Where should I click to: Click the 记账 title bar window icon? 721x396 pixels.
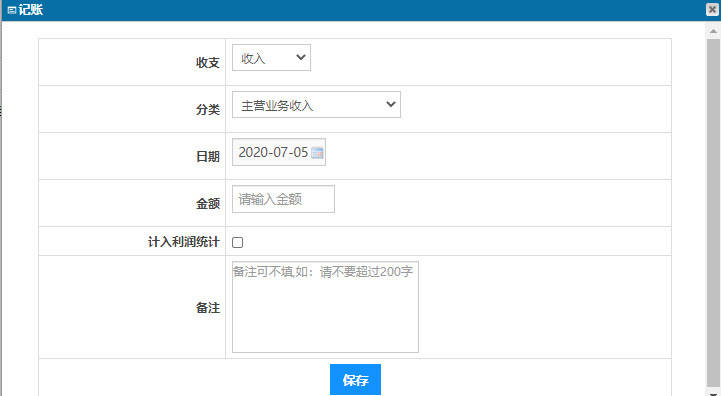pos(12,10)
